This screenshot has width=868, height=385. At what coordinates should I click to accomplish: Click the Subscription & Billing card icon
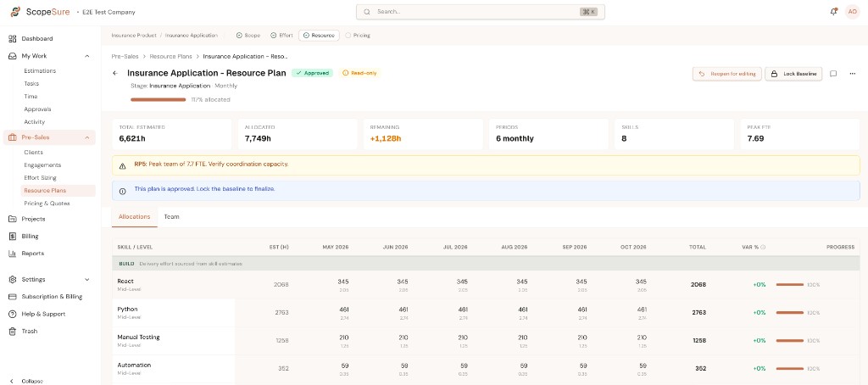point(12,296)
